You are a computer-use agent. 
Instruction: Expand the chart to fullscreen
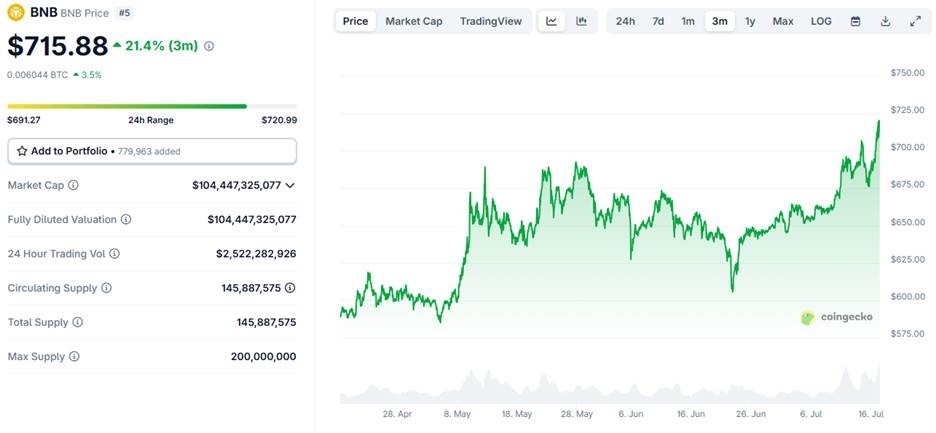916,21
